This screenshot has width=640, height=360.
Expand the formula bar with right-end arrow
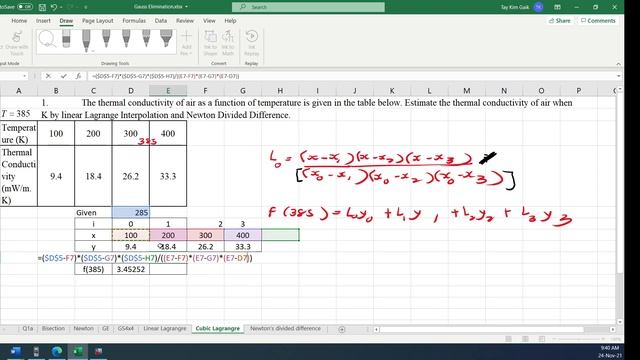tap(618, 76)
